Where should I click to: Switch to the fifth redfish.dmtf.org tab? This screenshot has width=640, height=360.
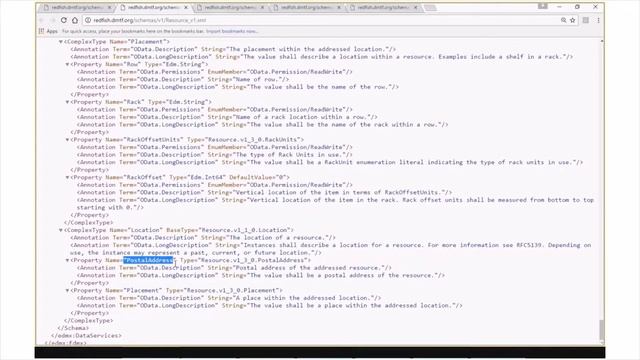click(x=383, y=7)
